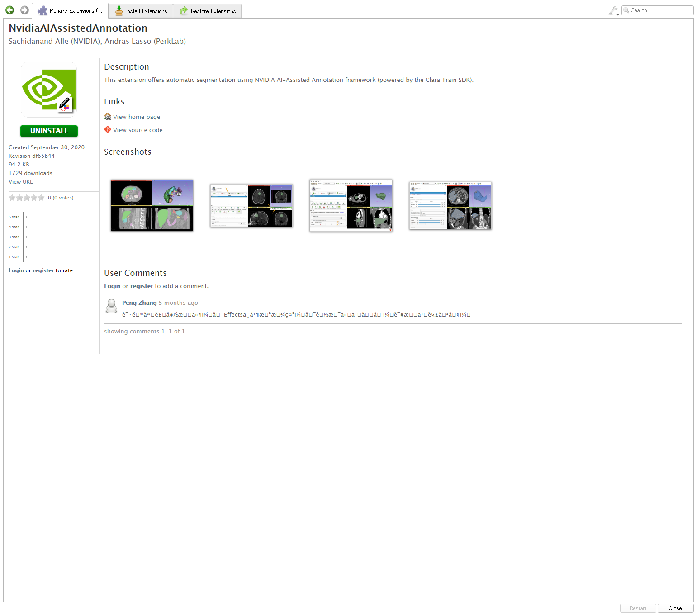Image resolution: width=697 pixels, height=616 pixels.
Task: Open first screenshot with colored organ segmentation
Action: pos(152,205)
